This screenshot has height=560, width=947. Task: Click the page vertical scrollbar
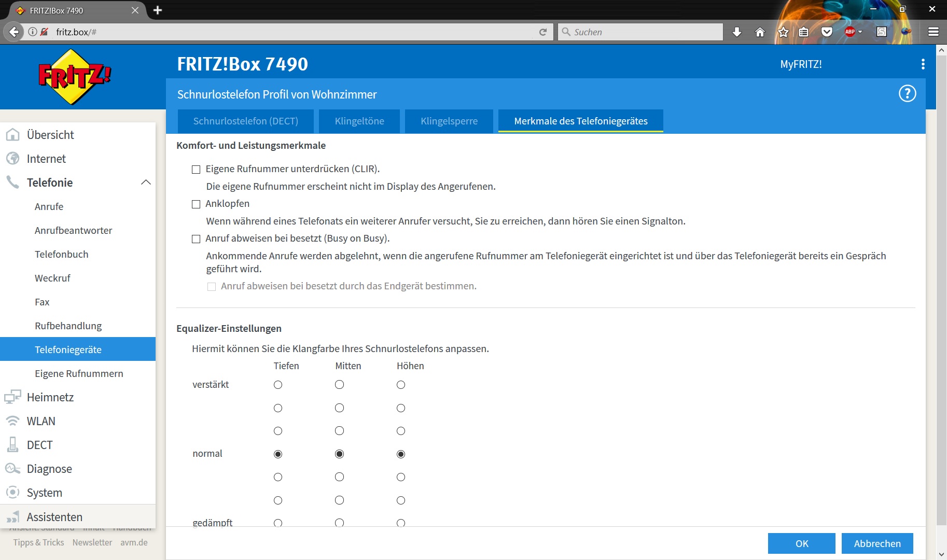click(x=942, y=290)
